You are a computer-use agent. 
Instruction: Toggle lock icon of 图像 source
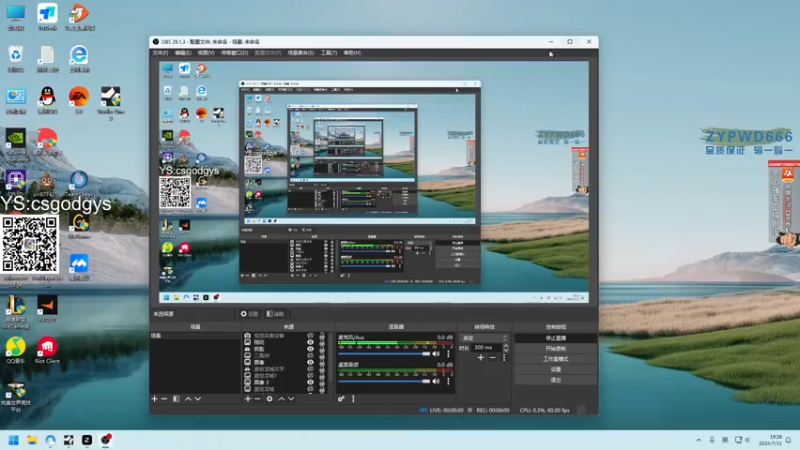click(322, 362)
